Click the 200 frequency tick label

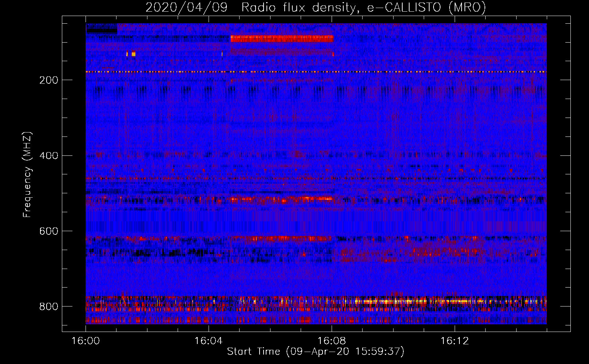(49, 80)
